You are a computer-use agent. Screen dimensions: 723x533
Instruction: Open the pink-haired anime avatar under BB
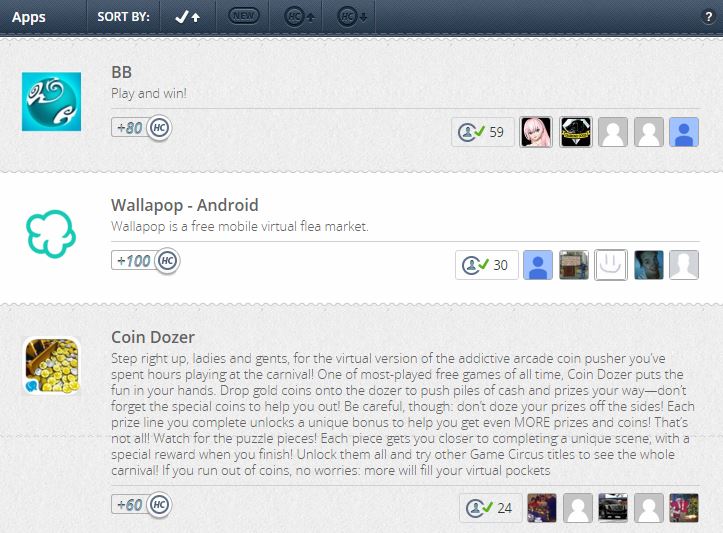tap(536, 132)
